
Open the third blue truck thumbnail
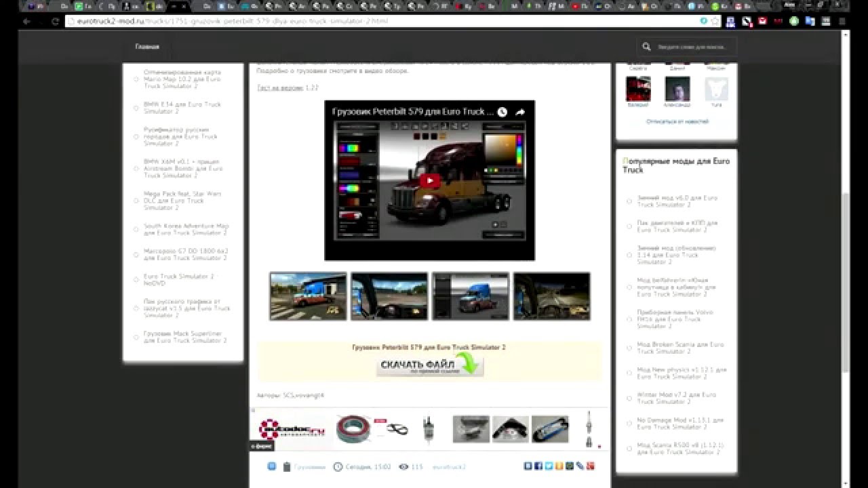[x=471, y=296]
